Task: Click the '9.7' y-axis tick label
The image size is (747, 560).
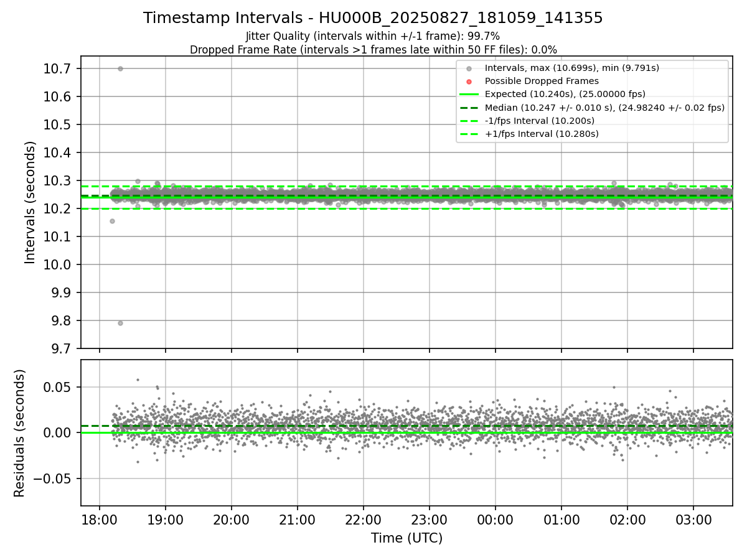Action: click(x=62, y=348)
